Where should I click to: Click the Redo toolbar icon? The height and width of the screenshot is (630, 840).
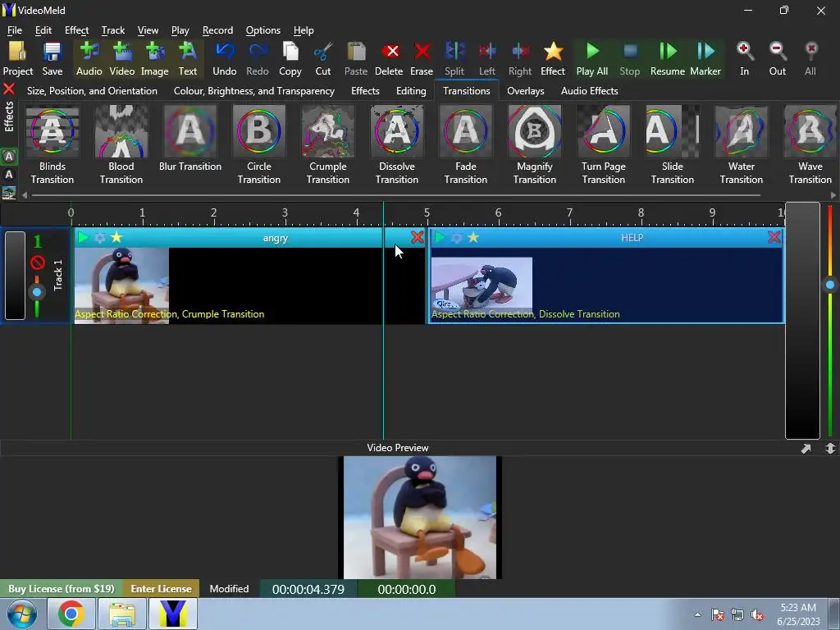point(258,59)
